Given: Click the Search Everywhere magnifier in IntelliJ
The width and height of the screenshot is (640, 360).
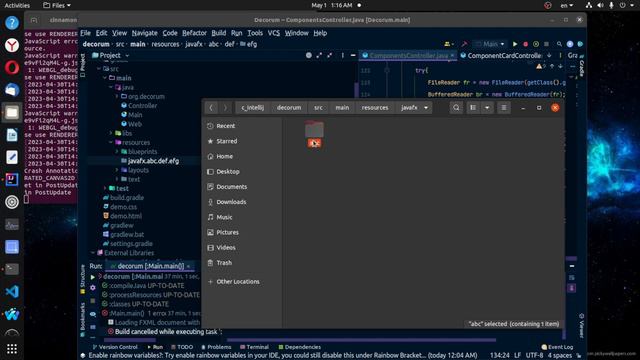Looking at the screenshot, I should [x=559, y=44].
